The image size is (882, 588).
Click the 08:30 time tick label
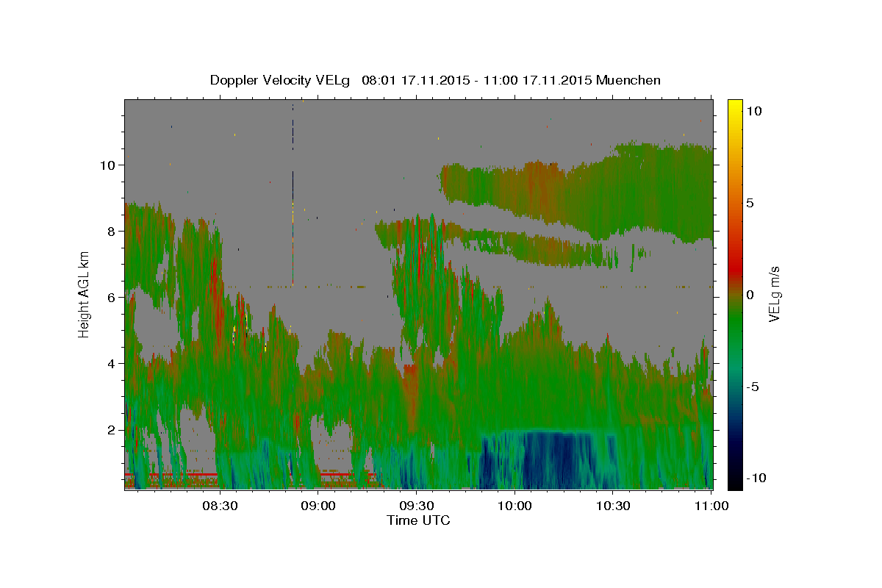pyautogui.click(x=220, y=506)
